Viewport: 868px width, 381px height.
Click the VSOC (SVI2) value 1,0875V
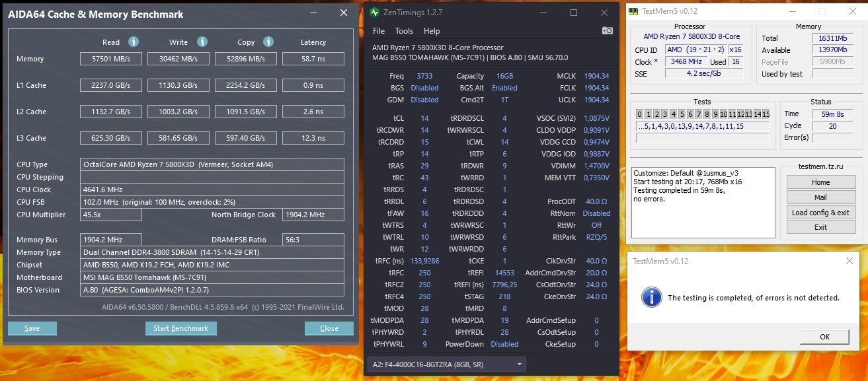(596, 118)
